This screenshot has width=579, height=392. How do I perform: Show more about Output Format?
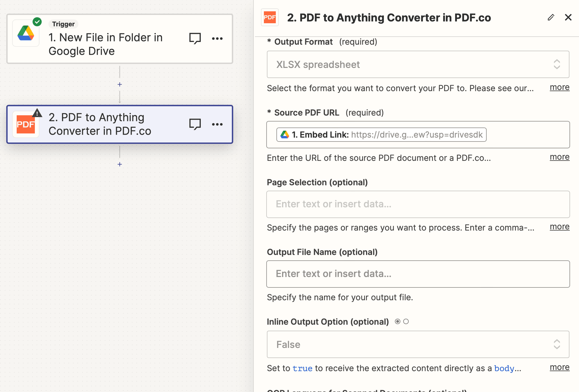click(x=559, y=87)
